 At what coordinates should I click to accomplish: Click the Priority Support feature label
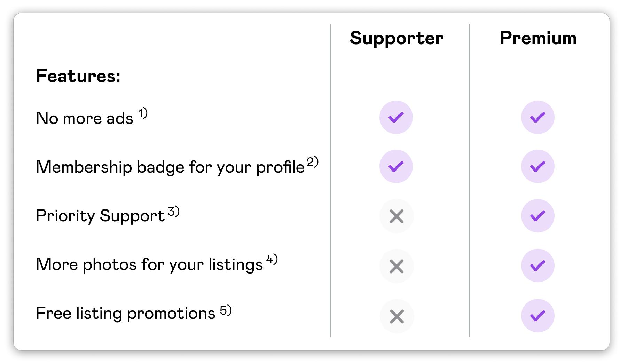(x=100, y=216)
